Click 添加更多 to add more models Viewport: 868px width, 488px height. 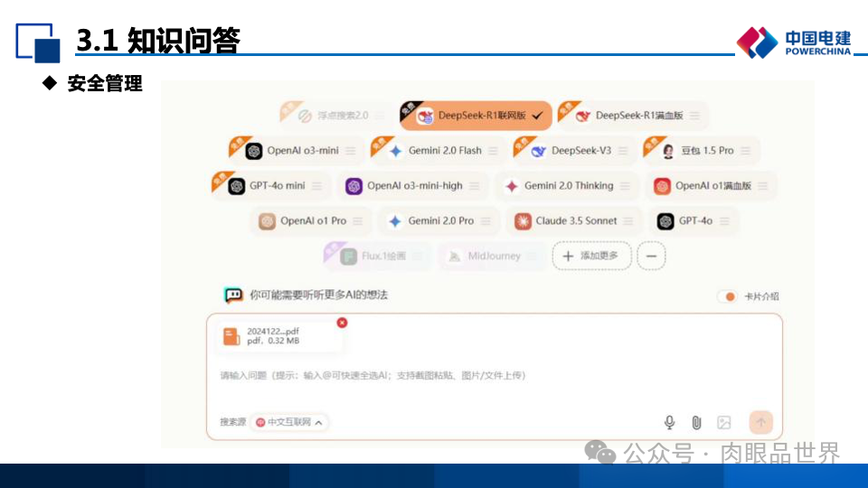[591, 256]
